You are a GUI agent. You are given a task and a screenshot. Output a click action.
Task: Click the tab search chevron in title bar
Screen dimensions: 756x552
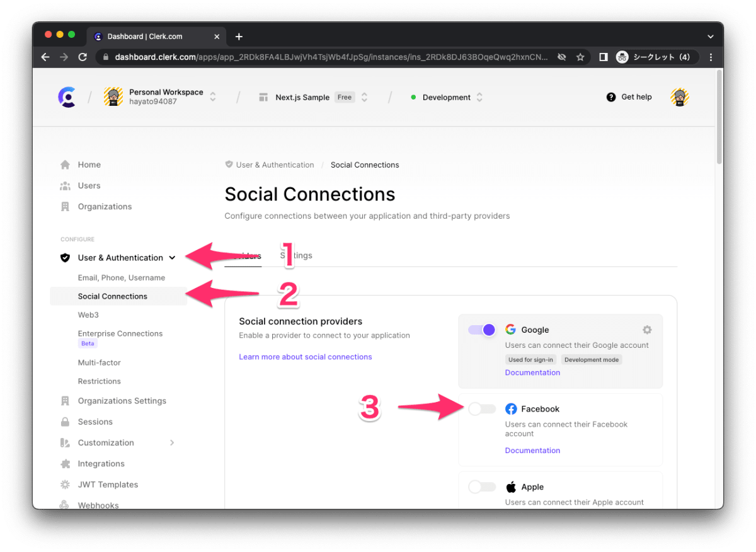click(x=710, y=36)
